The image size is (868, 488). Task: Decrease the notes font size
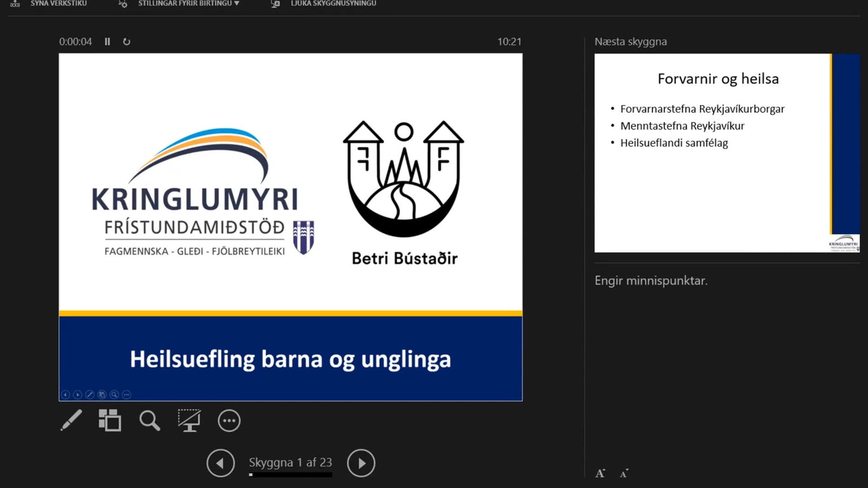[624, 474]
